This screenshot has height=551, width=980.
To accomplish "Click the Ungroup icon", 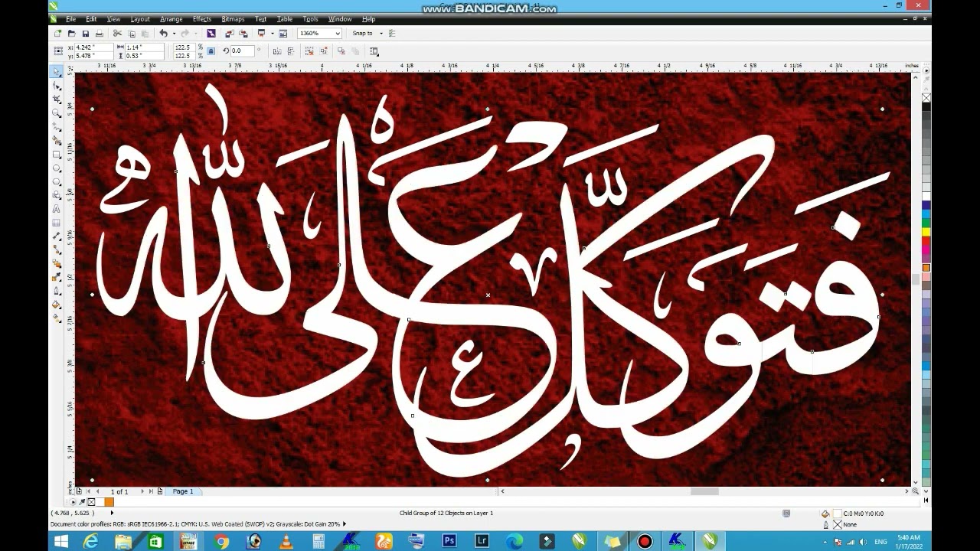I will (309, 51).
